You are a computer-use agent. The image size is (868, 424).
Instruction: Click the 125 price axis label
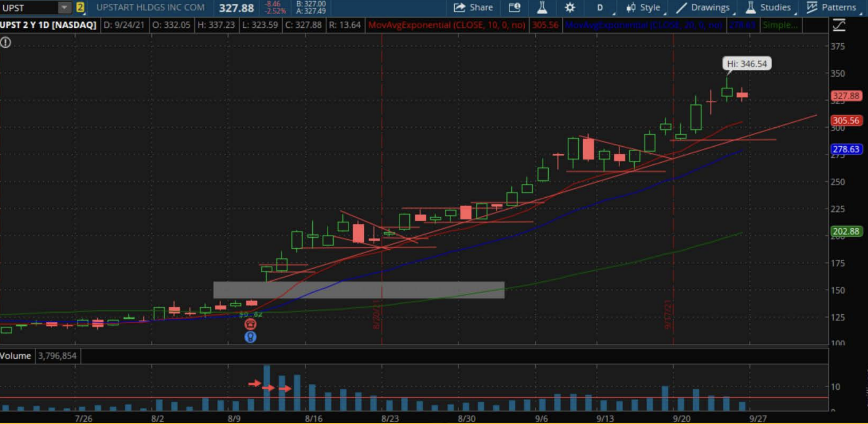838,317
